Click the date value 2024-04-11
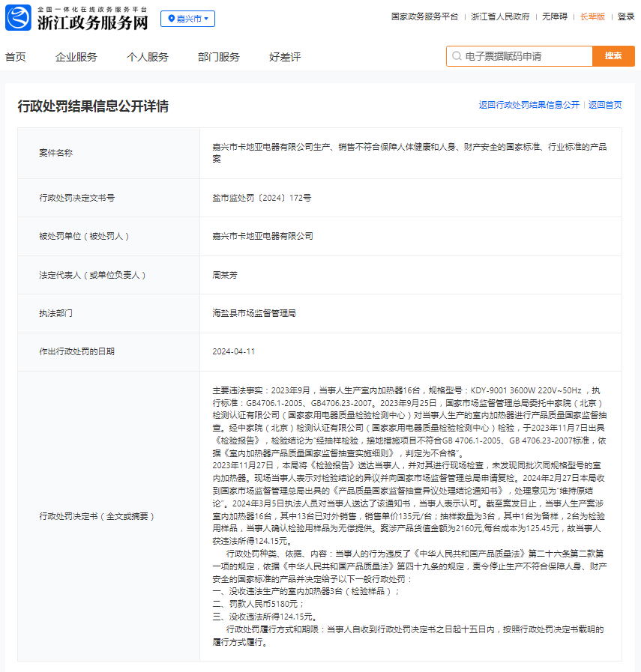641x672 pixels. pos(234,352)
